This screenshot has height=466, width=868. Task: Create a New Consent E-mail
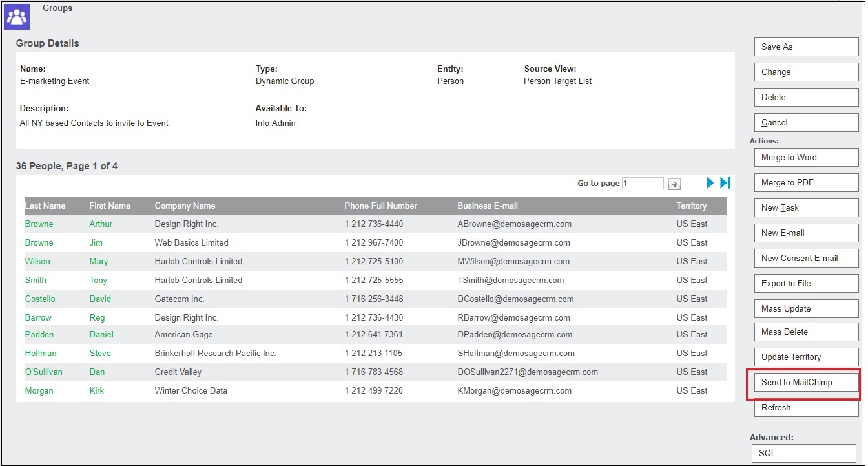click(x=806, y=258)
